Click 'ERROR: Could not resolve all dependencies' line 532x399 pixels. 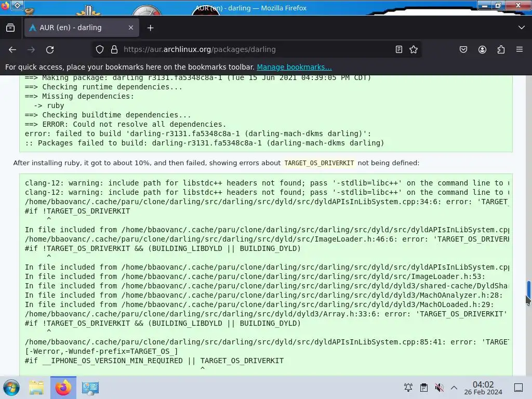[125, 124]
